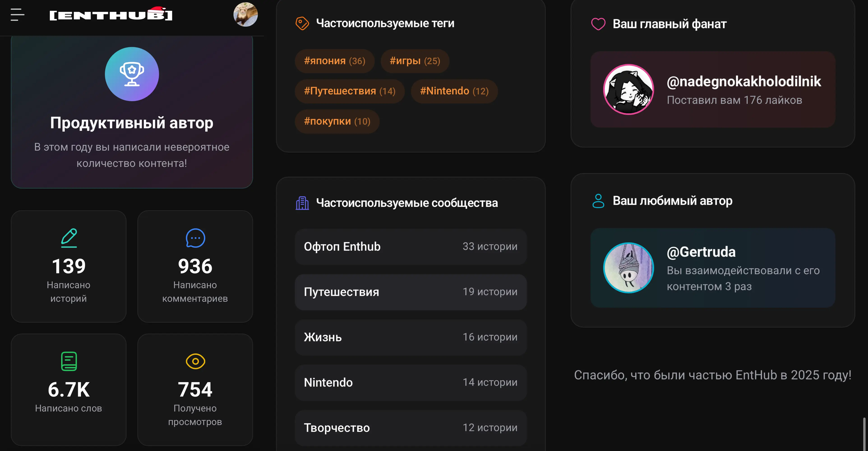
Task: Click the pencil stories-written icon
Action: [69, 238]
